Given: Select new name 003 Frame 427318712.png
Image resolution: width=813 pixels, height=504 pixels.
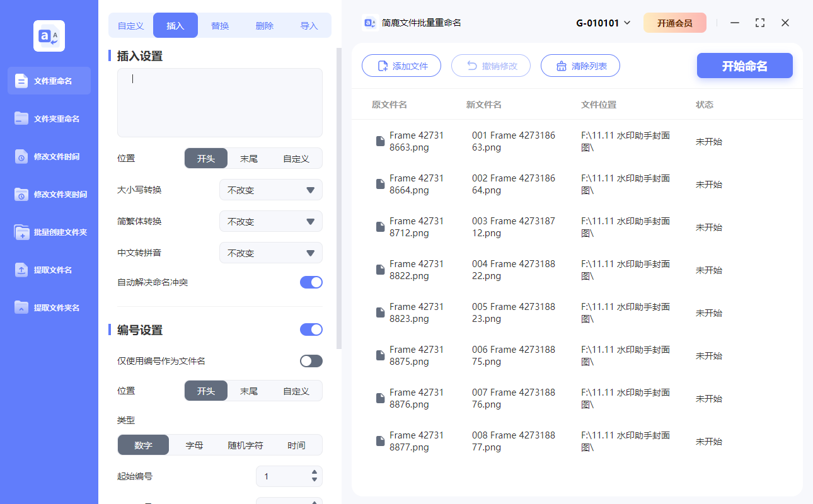Looking at the screenshot, I should coord(514,227).
